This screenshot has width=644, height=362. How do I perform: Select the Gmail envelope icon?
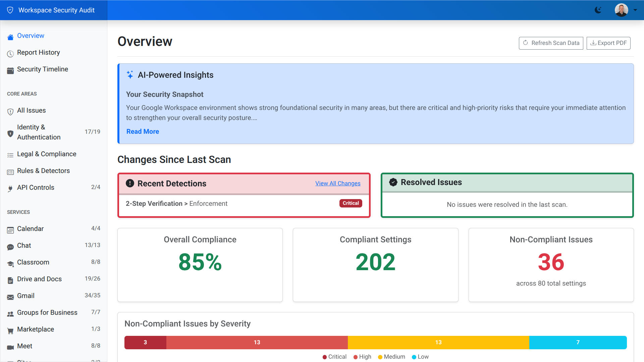pos(10,296)
